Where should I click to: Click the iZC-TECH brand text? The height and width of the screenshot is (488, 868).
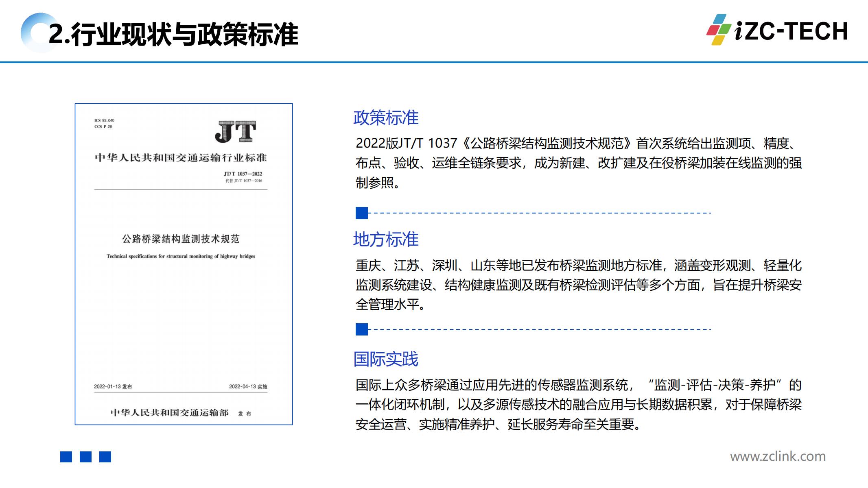pos(791,31)
